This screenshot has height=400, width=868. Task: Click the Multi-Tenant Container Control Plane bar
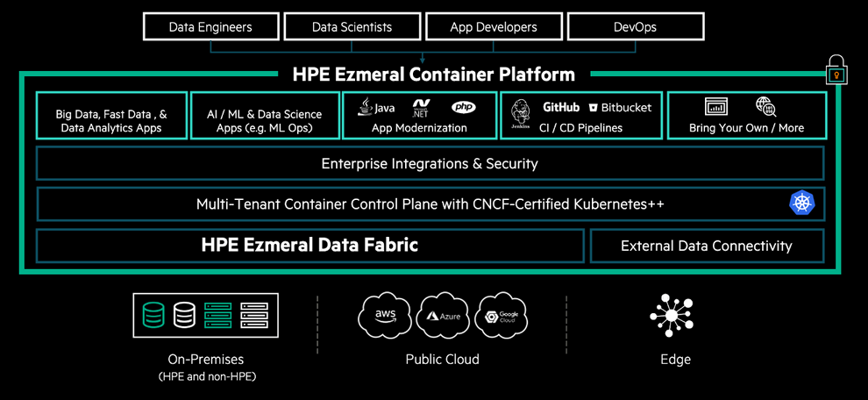(x=430, y=204)
